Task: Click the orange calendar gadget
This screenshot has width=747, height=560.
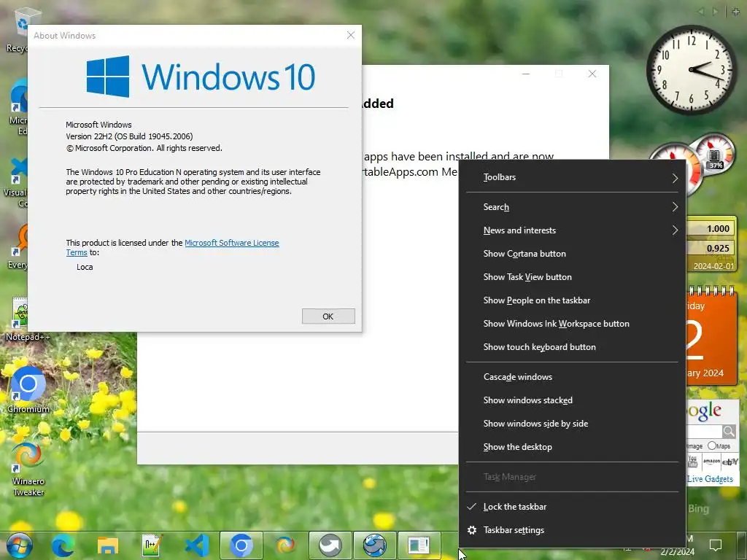Action: point(712,335)
